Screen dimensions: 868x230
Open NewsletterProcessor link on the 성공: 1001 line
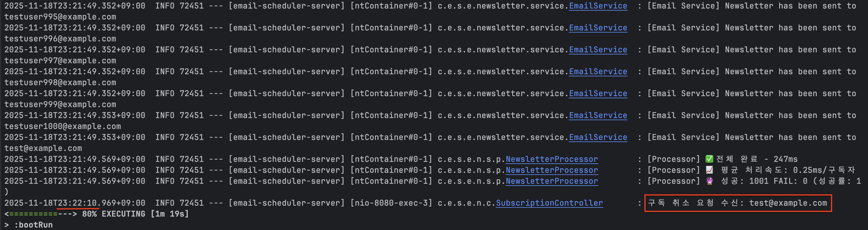(551, 181)
